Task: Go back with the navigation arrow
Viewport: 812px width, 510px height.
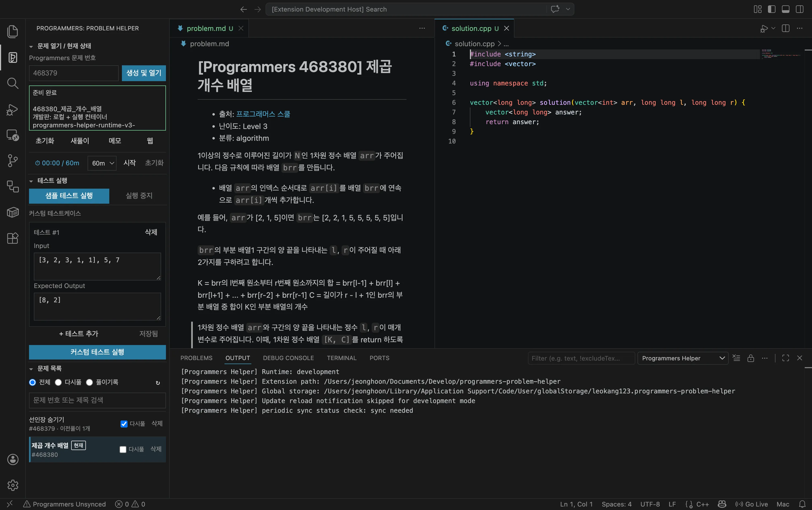Action: pos(243,9)
